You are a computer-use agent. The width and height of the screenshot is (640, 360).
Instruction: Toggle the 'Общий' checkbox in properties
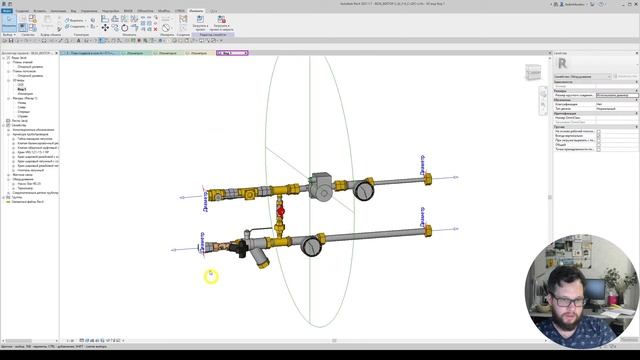(598, 145)
